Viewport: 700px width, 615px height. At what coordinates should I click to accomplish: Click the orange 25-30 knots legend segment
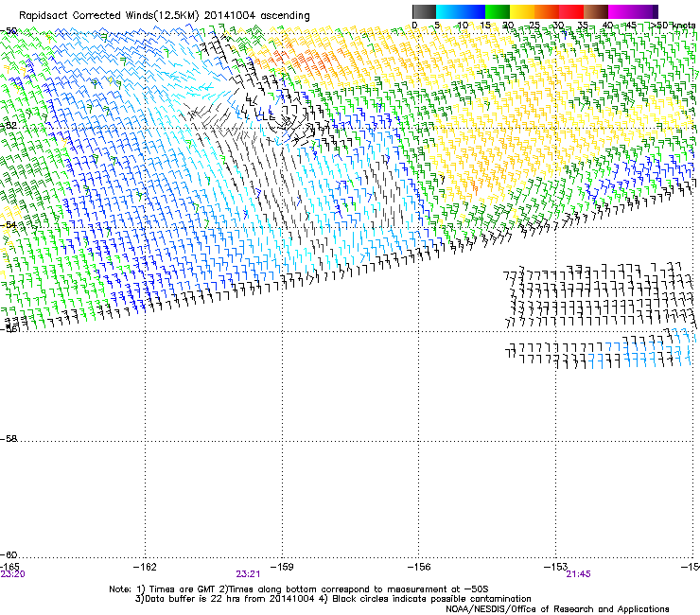click(547, 11)
